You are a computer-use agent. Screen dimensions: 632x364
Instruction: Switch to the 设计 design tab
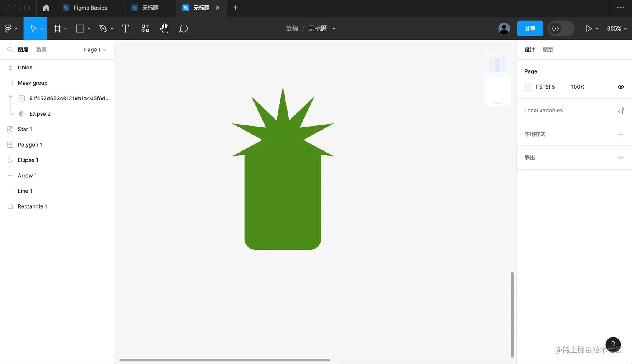(530, 50)
